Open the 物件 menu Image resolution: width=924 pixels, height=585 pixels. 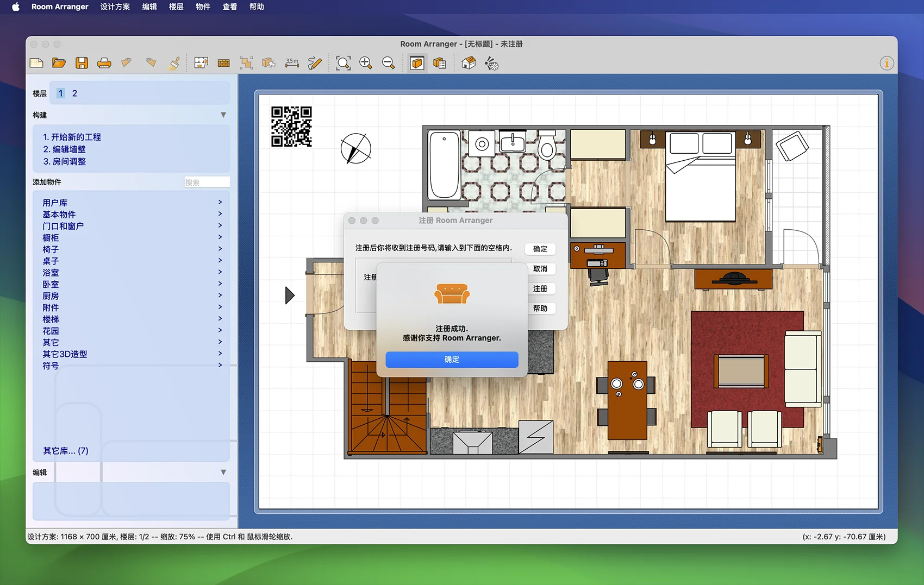point(203,7)
